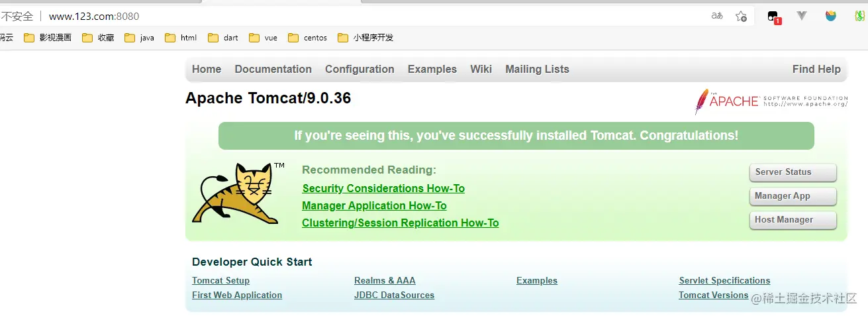Open the 小程序开发 bookmark folder
868x316 pixels.
[x=365, y=38]
